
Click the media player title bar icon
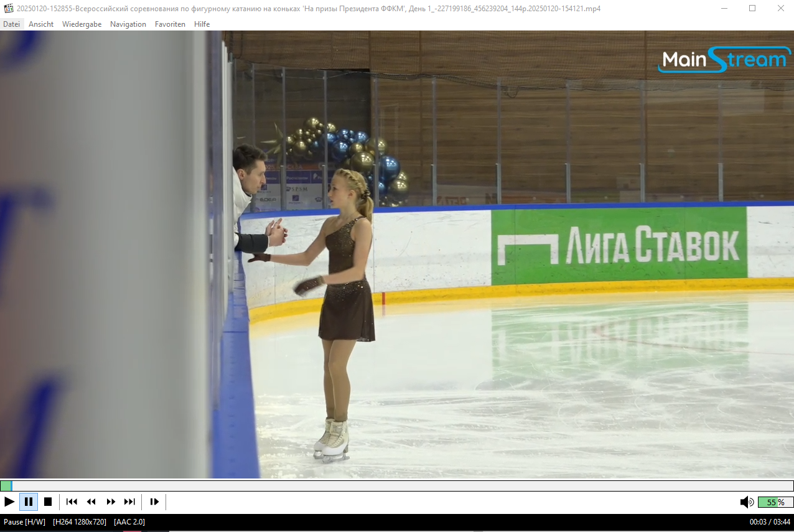[x=9, y=9]
